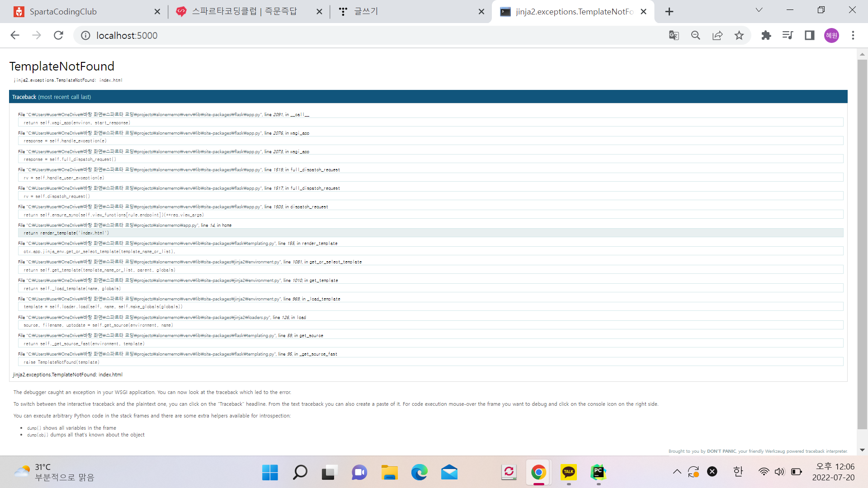
Task: View site information icon beside the URL
Action: pos(85,35)
